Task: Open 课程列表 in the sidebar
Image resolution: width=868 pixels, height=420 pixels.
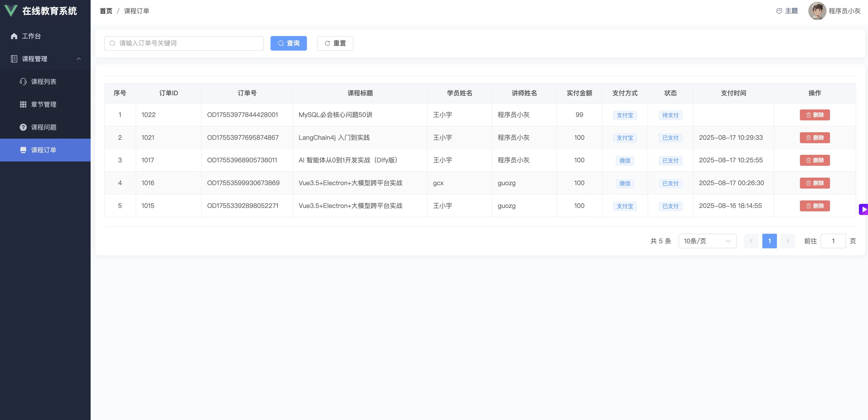Action: [43, 82]
